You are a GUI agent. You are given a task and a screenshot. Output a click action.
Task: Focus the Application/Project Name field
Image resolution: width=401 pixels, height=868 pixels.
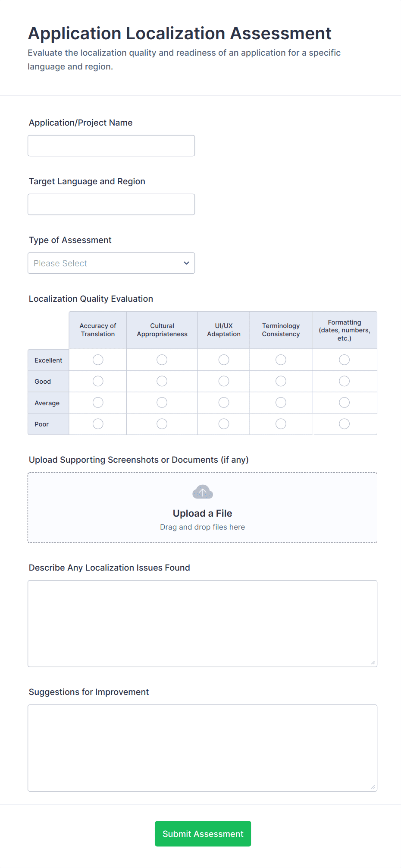point(111,145)
